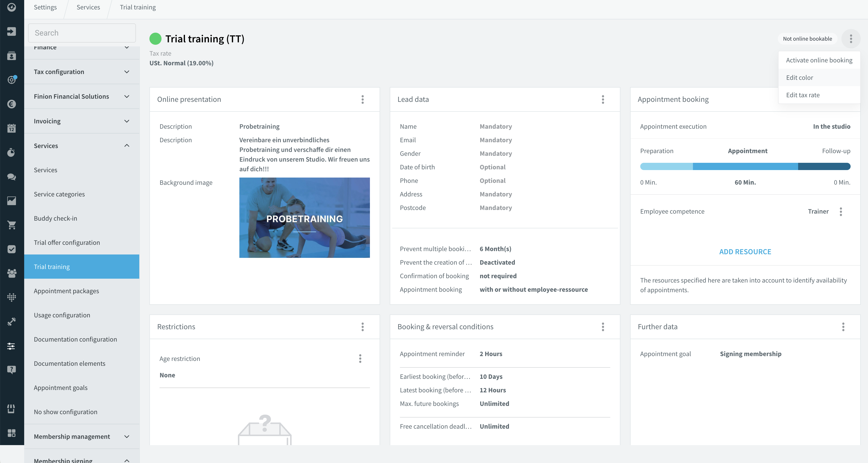This screenshot has width=868, height=463.
Task: Choose Edit color from dropdown menu
Action: 819,78
